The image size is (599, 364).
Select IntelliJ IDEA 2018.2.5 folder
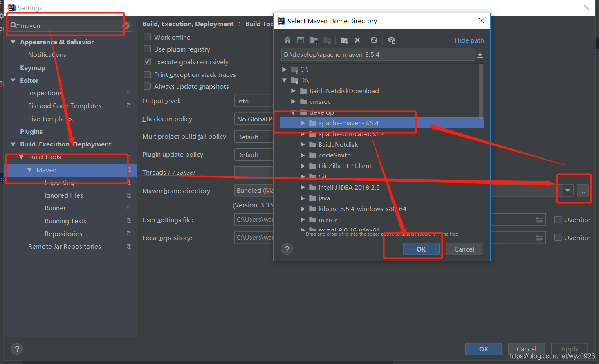(x=349, y=187)
